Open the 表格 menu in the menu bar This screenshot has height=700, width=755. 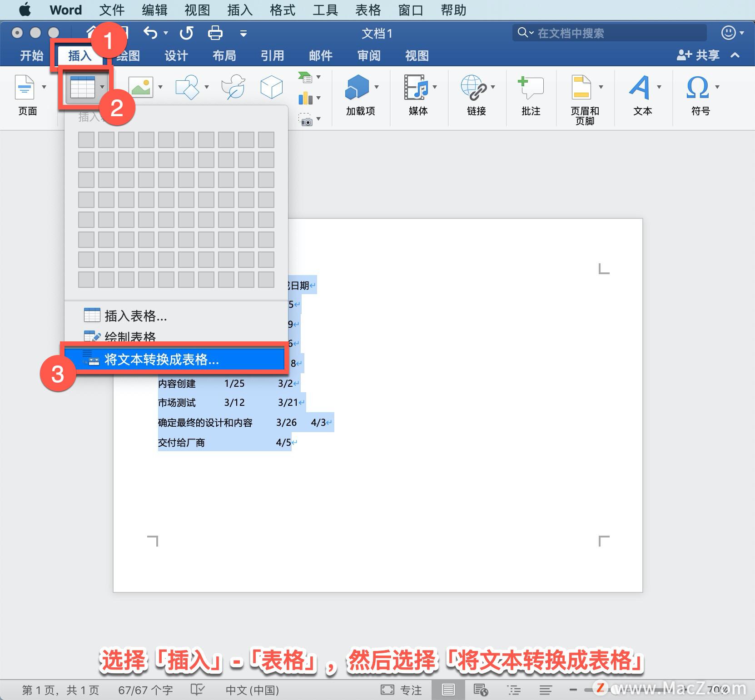[368, 10]
